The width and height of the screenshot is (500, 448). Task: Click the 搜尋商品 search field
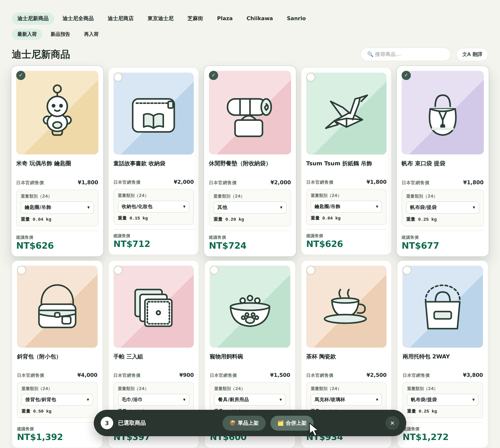405,54
